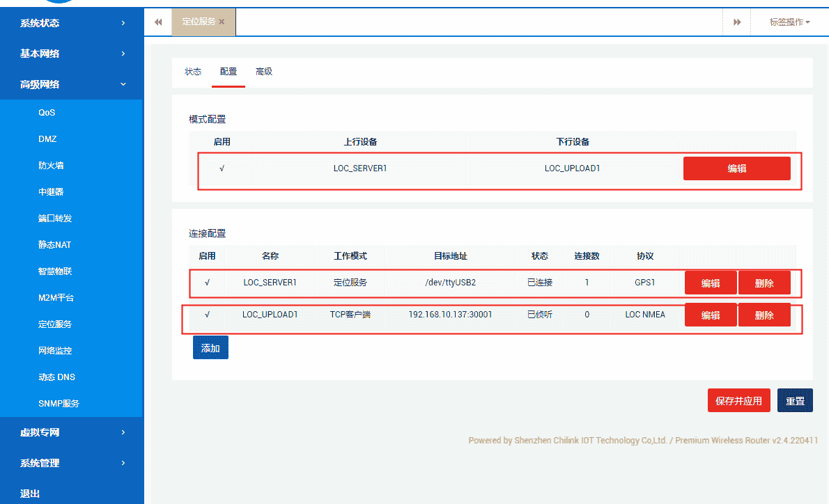Click the 添加 button
The height and width of the screenshot is (504, 829).
(x=210, y=347)
